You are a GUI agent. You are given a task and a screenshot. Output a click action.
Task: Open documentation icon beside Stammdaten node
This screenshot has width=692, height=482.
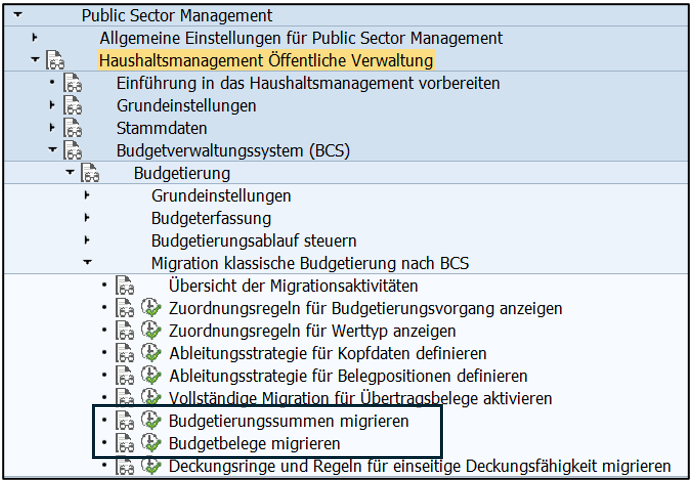point(72,128)
